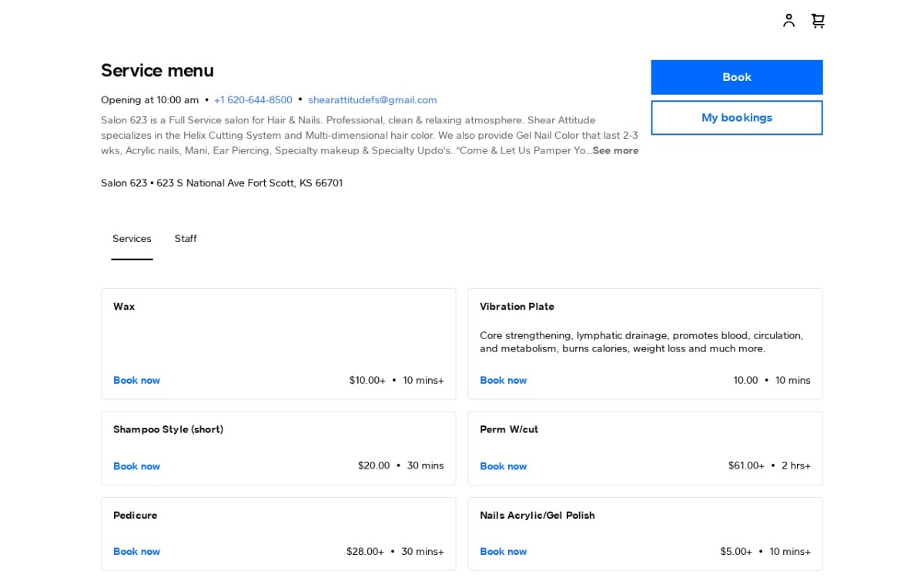This screenshot has height=578, width=924.
Task: Click the Opening at 10:00 am text
Action: (x=150, y=100)
